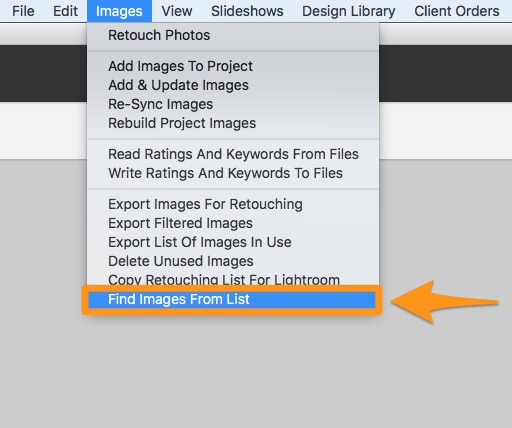
Task: Select Re-Sync Images option
Action: pyautogui.click(x=233, y=104)
